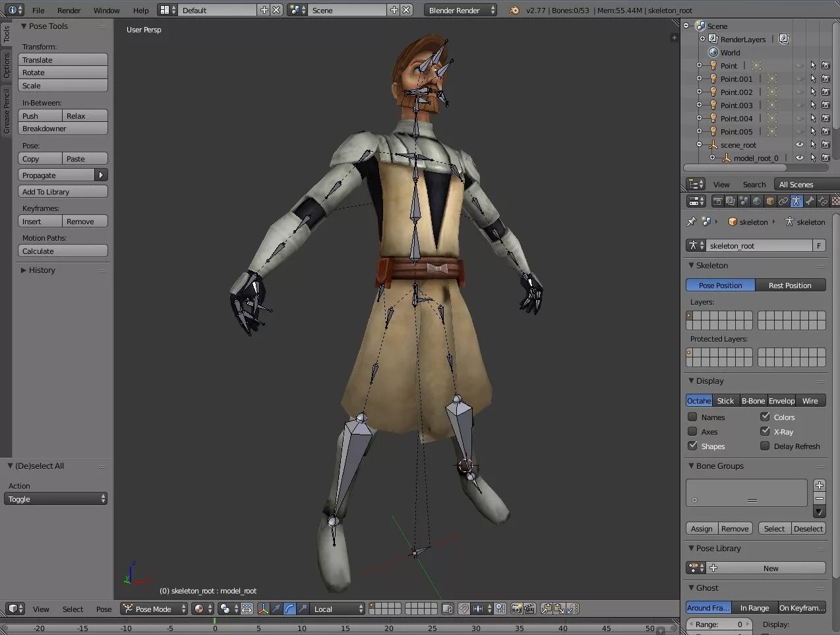
Task: Select the rotate manipulator arc icon
Action: point(289,609)
